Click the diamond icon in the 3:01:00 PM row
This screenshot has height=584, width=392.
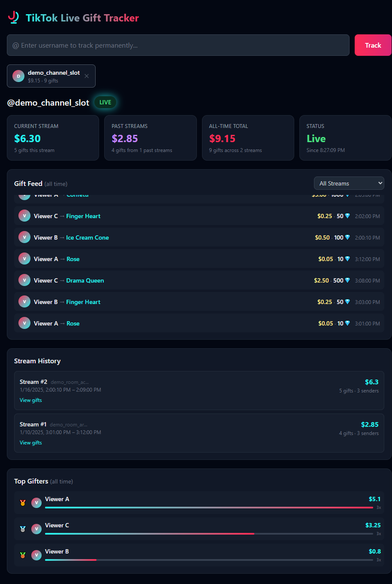[347, 323]
